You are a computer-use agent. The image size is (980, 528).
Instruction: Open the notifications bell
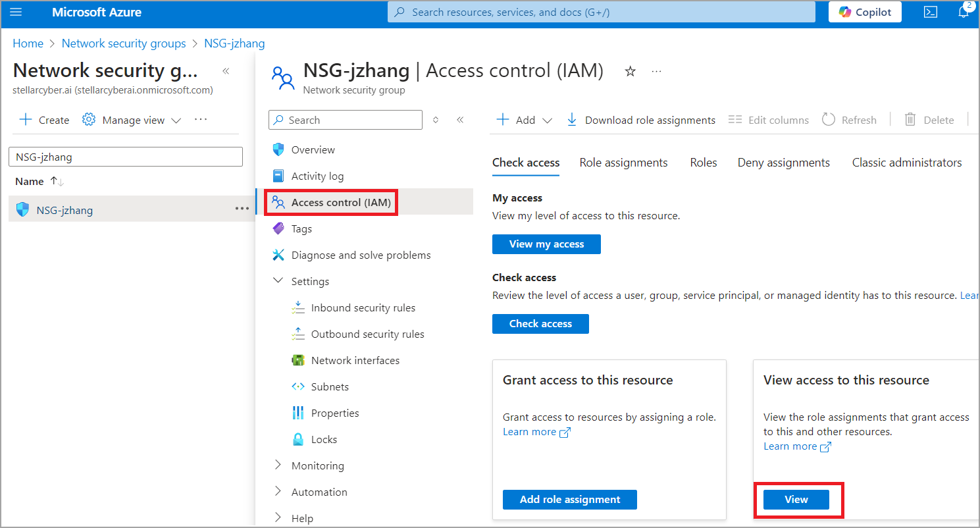[x=963, y=13]
